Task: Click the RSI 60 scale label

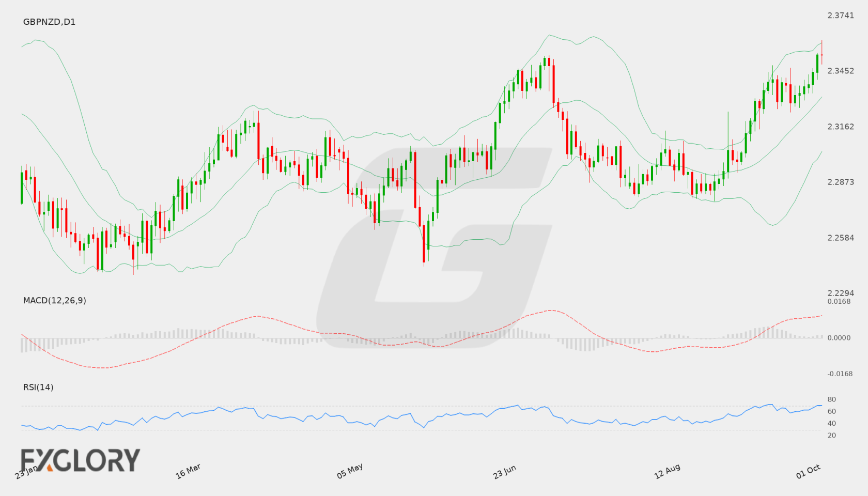Action: click(832, 411)
